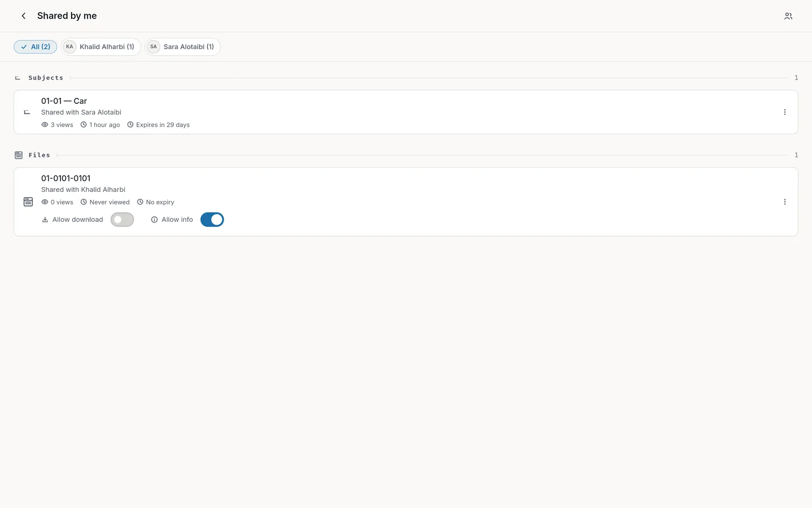Open the three-dot menu for 01-01 — Car
This screenshot has width=812, height=508.
coord(784,112)
